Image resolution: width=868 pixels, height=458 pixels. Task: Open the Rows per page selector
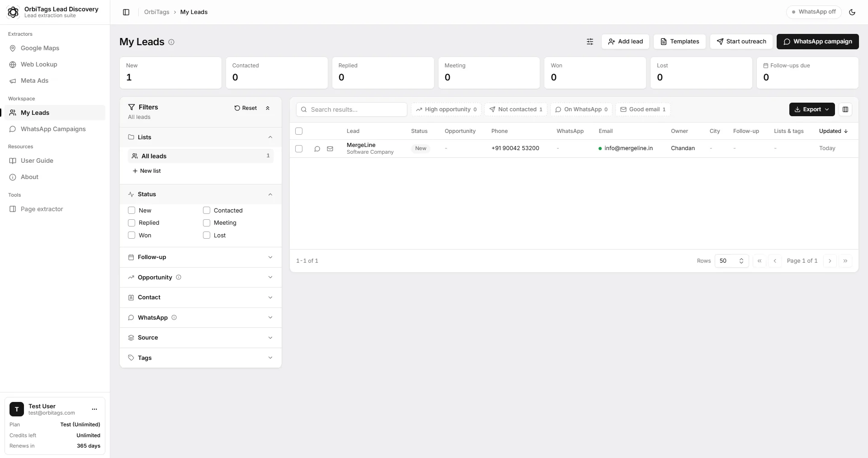(732, 261)
